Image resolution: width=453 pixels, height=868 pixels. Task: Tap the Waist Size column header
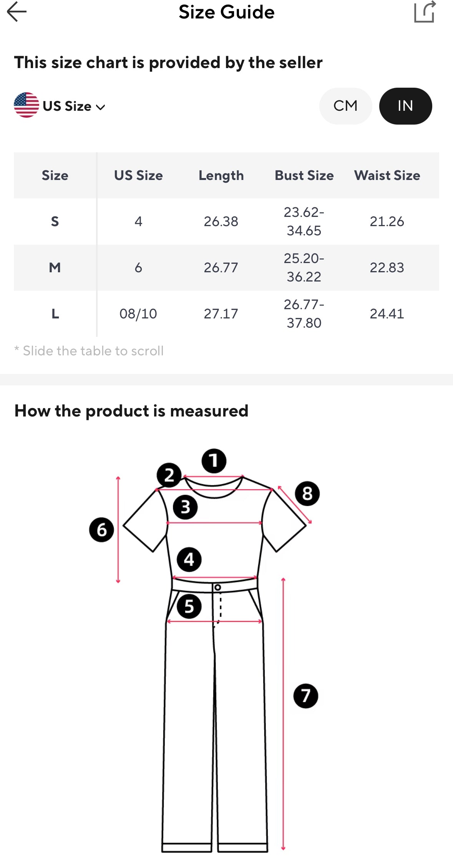click(387, 175)
